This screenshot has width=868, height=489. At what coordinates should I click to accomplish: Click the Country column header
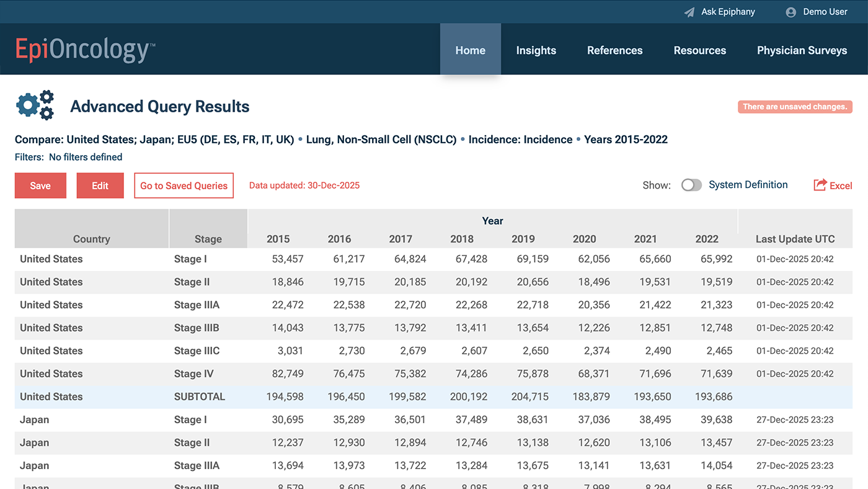pos(91,239)
